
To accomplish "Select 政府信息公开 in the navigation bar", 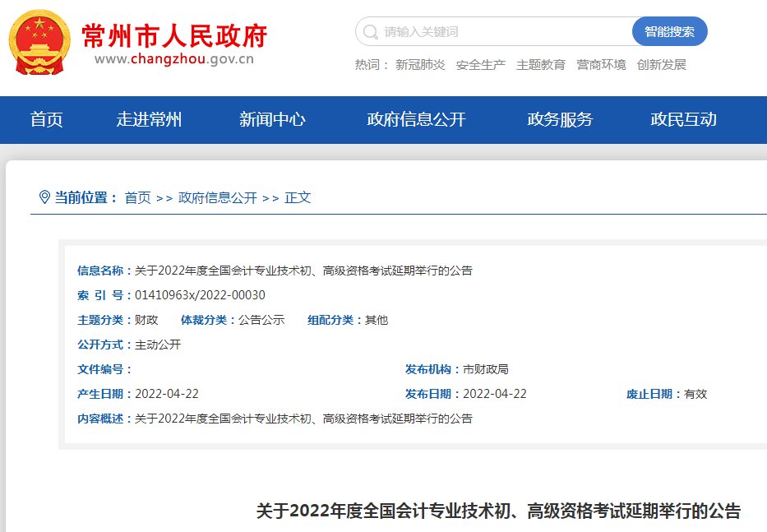I will pyautogui.click(x=416, y=120).
